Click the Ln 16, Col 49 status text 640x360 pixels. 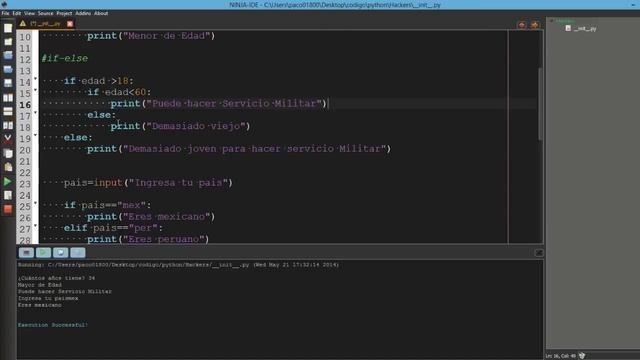(x=560, y=356)
